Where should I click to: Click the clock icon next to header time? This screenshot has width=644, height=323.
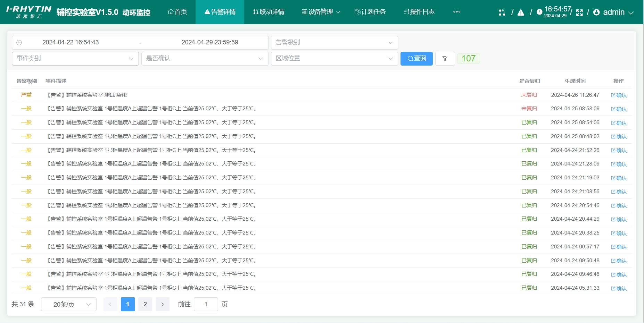click(x=539, y=12)
